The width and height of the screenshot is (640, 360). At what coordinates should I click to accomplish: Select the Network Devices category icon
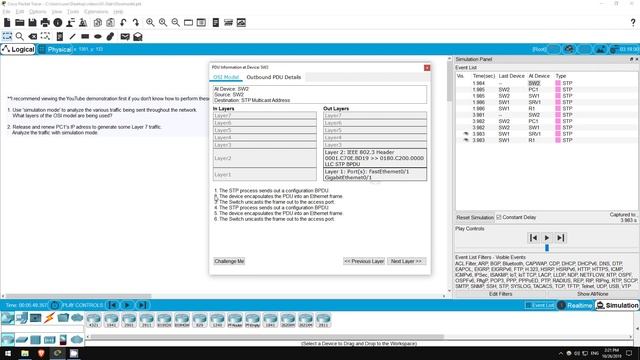tap(7, 318)
